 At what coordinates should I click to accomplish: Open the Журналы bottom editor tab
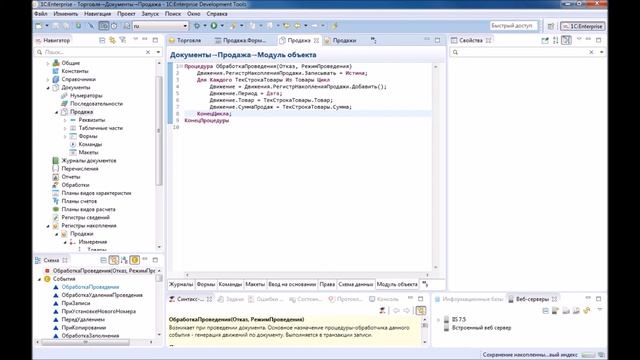click(181, 284)
